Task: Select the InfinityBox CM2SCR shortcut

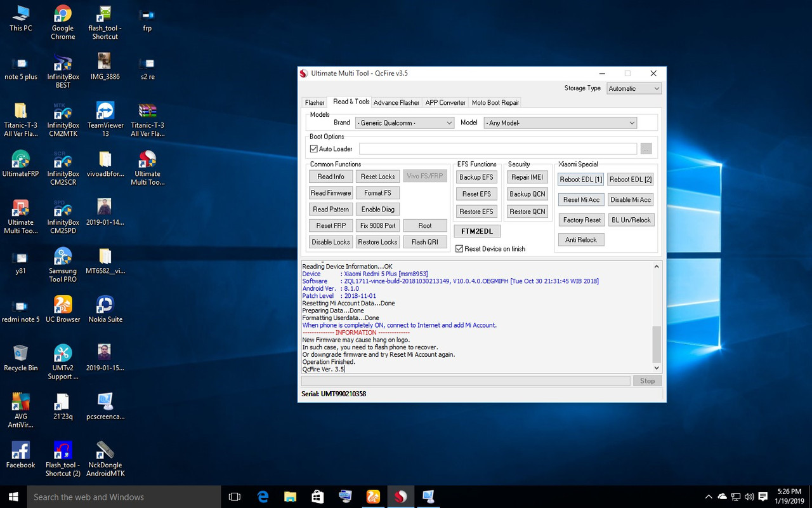Action: click(x=63, y=168)
